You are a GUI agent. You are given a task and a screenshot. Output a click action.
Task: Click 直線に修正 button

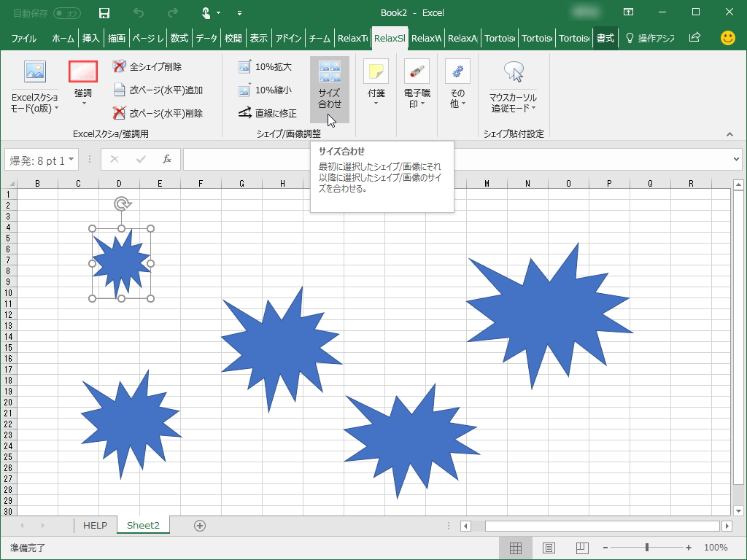[x=267, y=113]
